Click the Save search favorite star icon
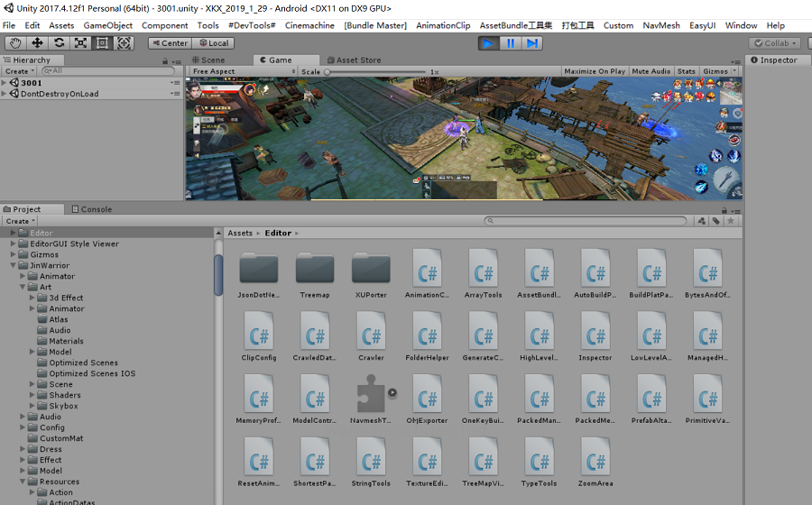 tap(731, 221)
